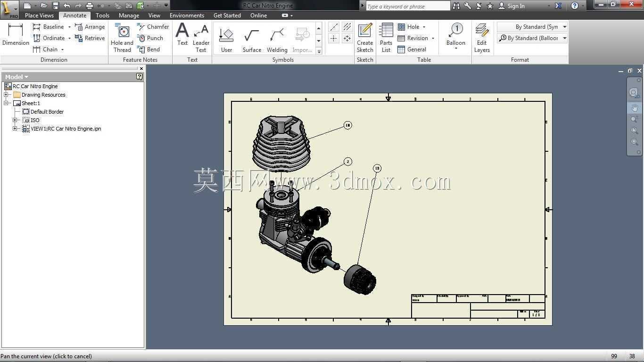Open the Ordinate dropdown arrow

click(x=69, y=38)
